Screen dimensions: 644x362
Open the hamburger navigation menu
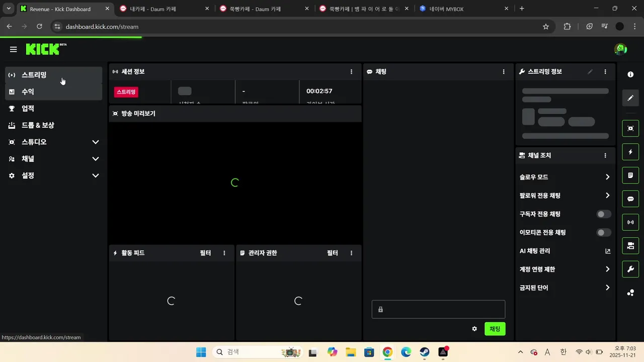(14, 49)
